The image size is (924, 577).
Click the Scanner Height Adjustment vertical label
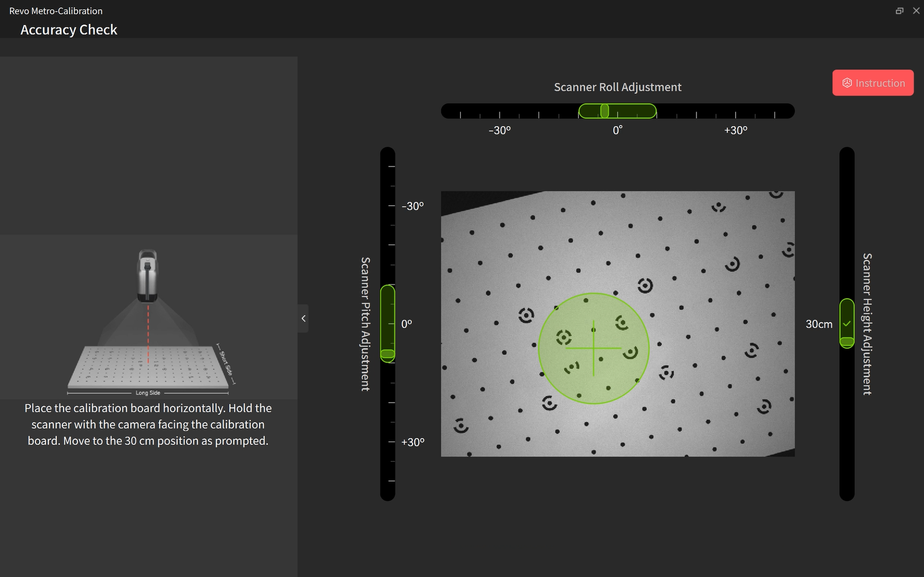867,324
